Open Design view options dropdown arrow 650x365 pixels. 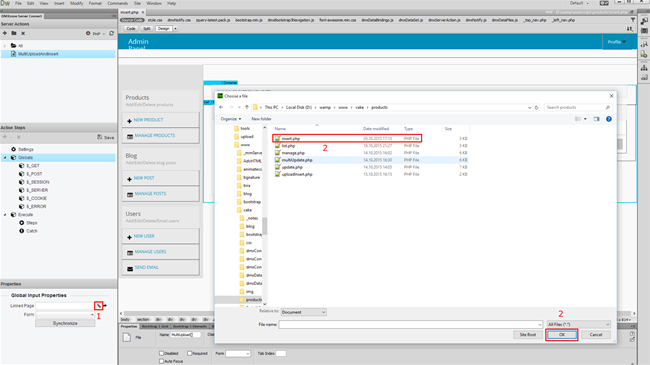tap(175, 29)
